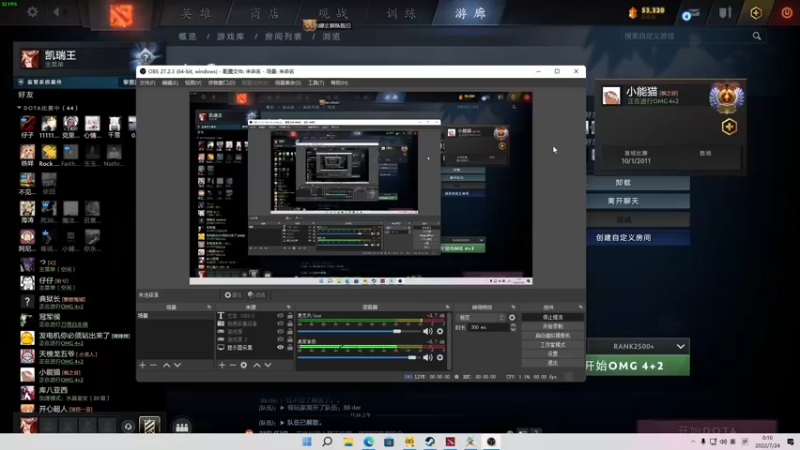
Task: Open the Dota 2 mail icon
Action: click(690, 14)
